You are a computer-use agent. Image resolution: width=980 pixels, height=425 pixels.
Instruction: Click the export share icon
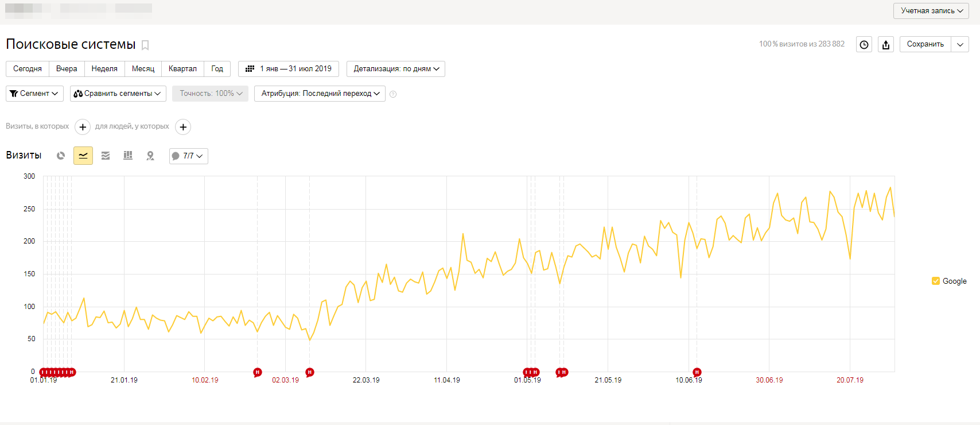[x=886, y=44]
